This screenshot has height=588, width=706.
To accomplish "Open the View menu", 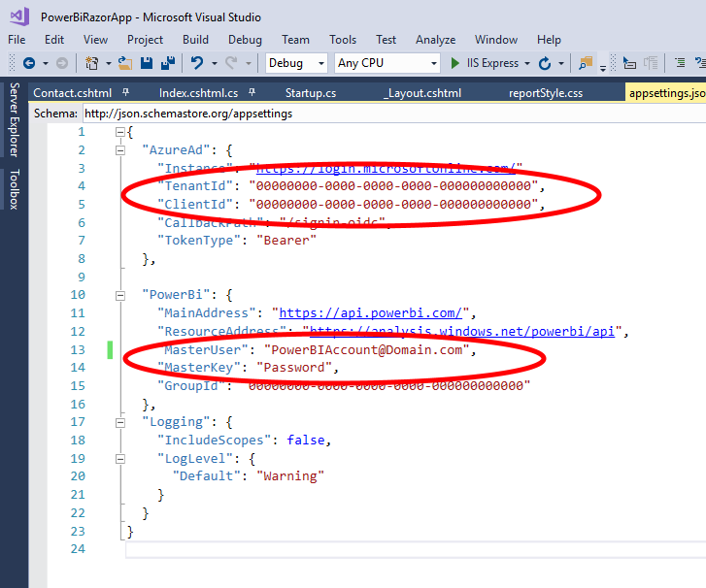I will coord(95,40).
